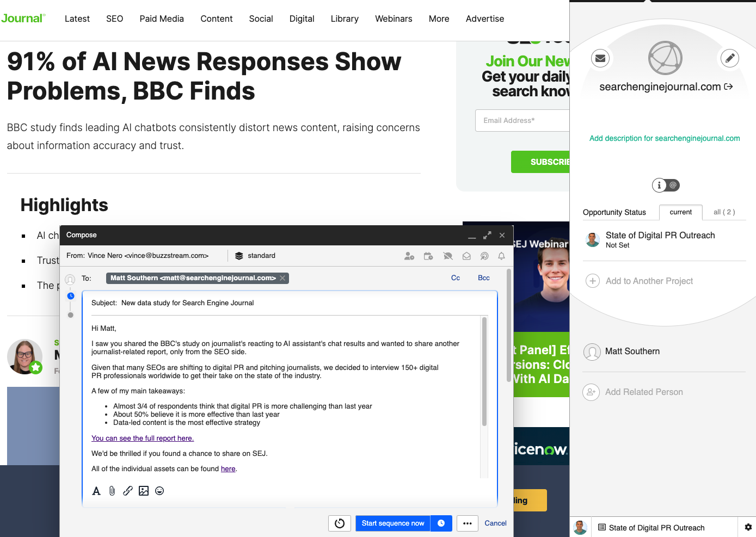This screenshot has width=756, height=537.
Task: Attach a file using the paperclip icon
Action: click(112, 491)
